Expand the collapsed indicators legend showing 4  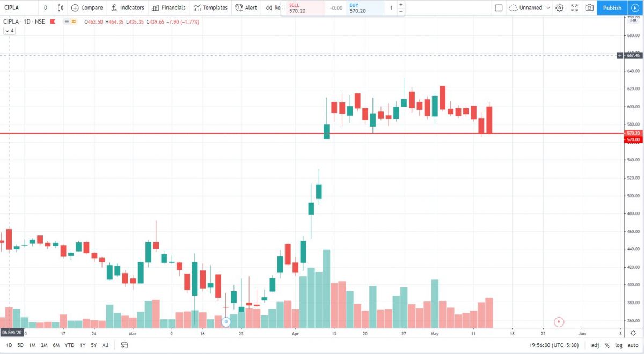9,31
